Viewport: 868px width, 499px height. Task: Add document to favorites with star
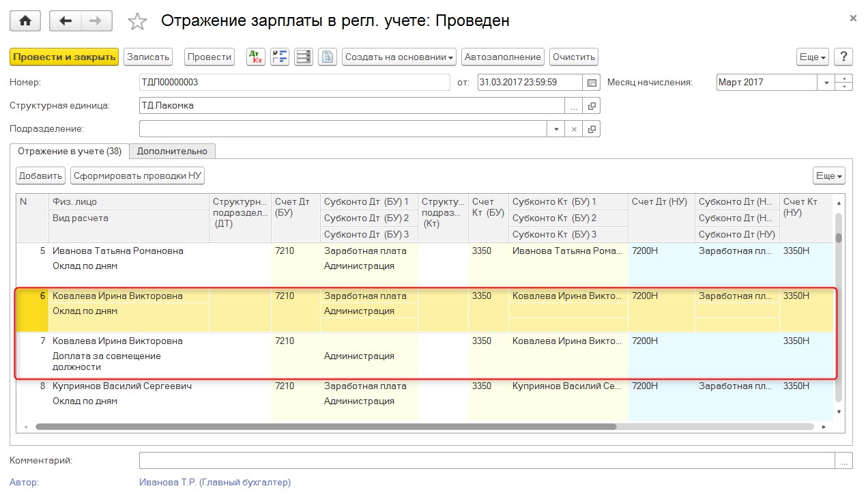[x=138, y=22]
